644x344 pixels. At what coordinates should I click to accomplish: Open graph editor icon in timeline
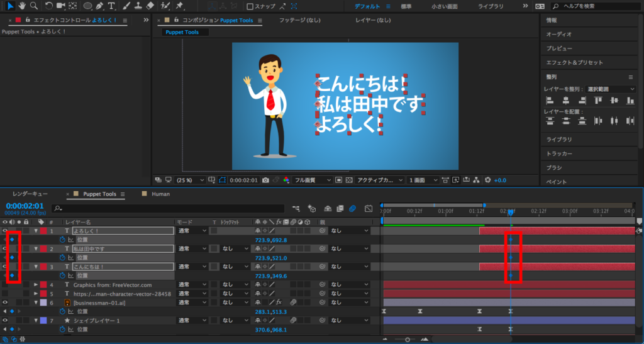(x=369, y=208)
